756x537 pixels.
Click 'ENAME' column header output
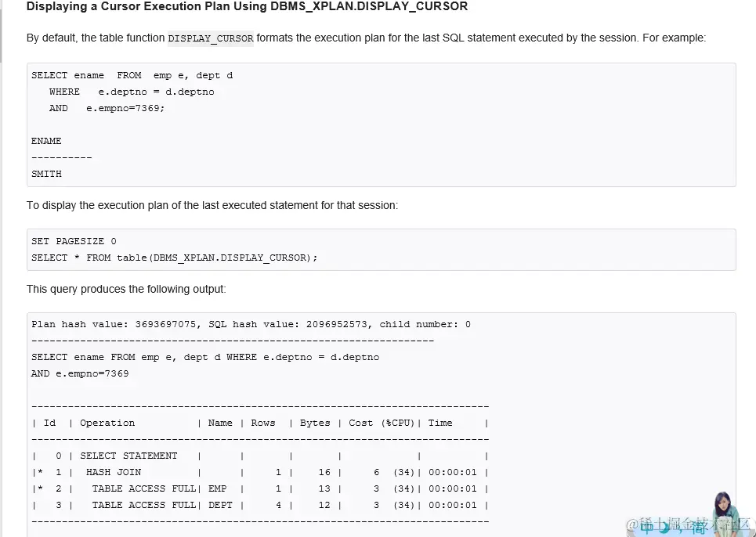pos(46,141)
